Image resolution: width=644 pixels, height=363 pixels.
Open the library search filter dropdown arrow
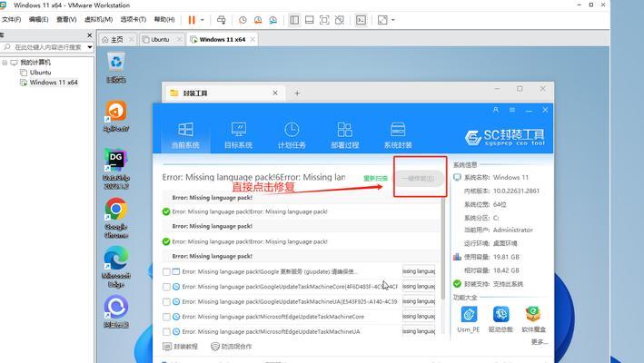tap(90, 47)
